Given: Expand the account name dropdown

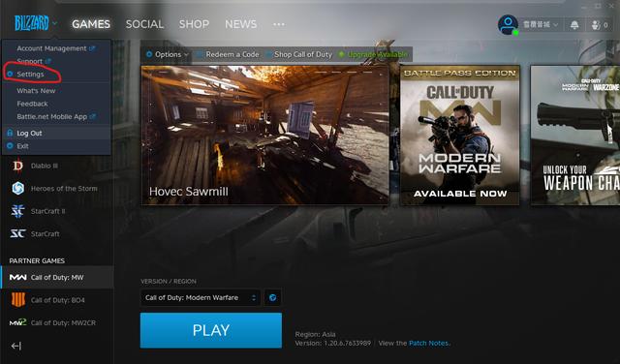Looking at the screenshot, I should point(541,24).
